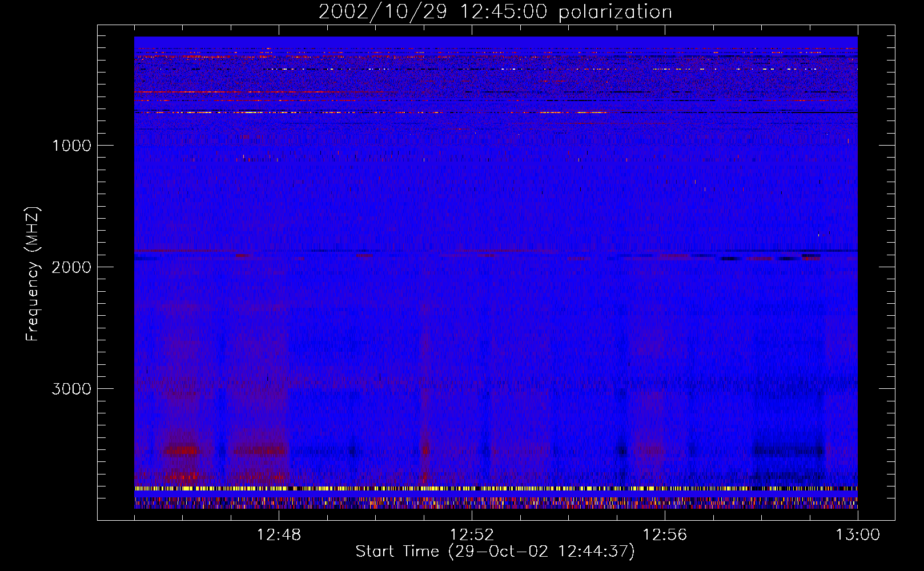924x571 pixels.
Task: Click the 12:48 time tick label
Action: 279,535
